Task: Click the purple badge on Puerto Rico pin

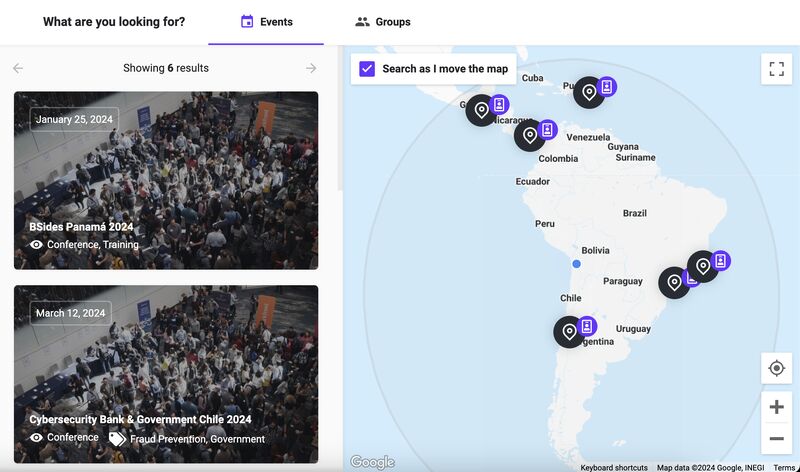Action: click(607, 87)
